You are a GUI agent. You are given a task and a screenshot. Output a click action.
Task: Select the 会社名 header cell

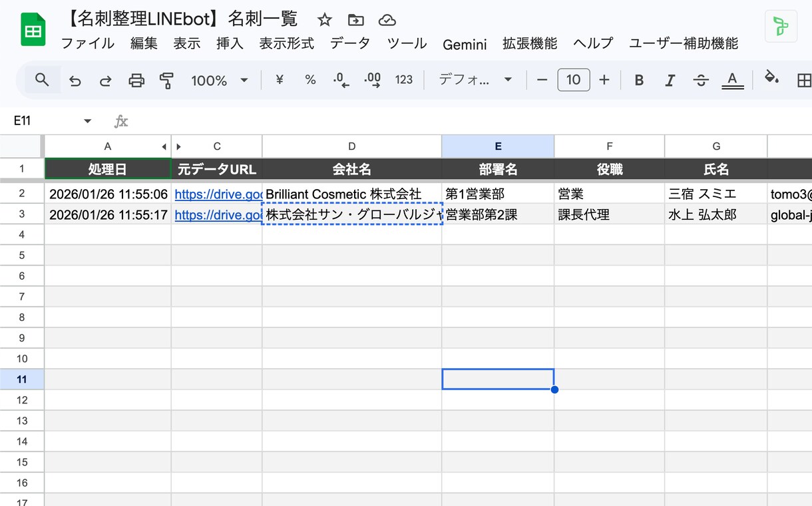click(x=352, y=169)
